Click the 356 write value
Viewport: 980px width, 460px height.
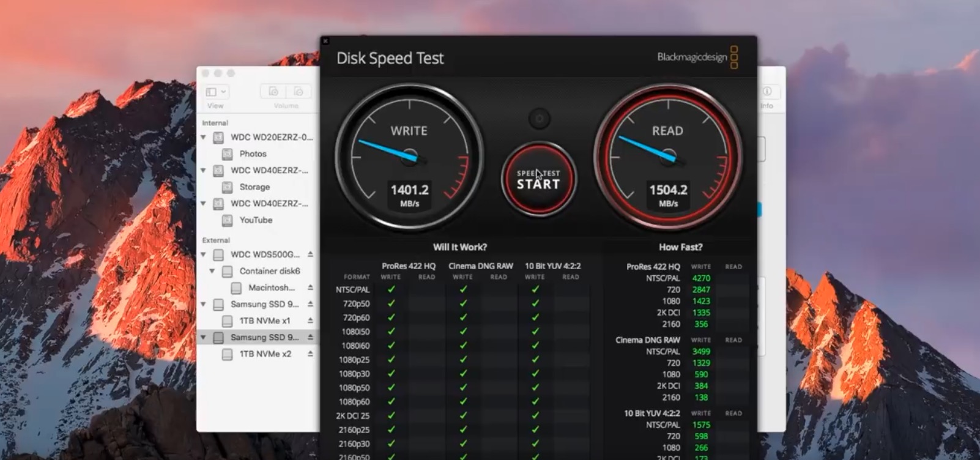click(701, 324)
